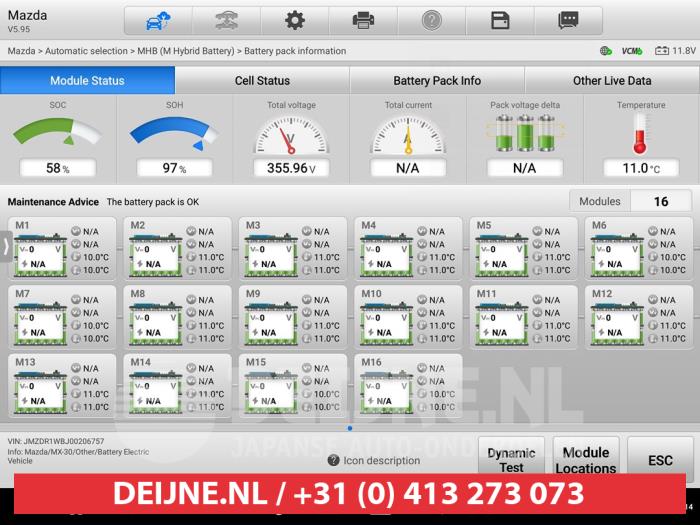Image resolution: width=700 pixels, height=525 pixels.
Task: Open the vehicle cloud diagnostics icon
Action: tap(158, 21)
